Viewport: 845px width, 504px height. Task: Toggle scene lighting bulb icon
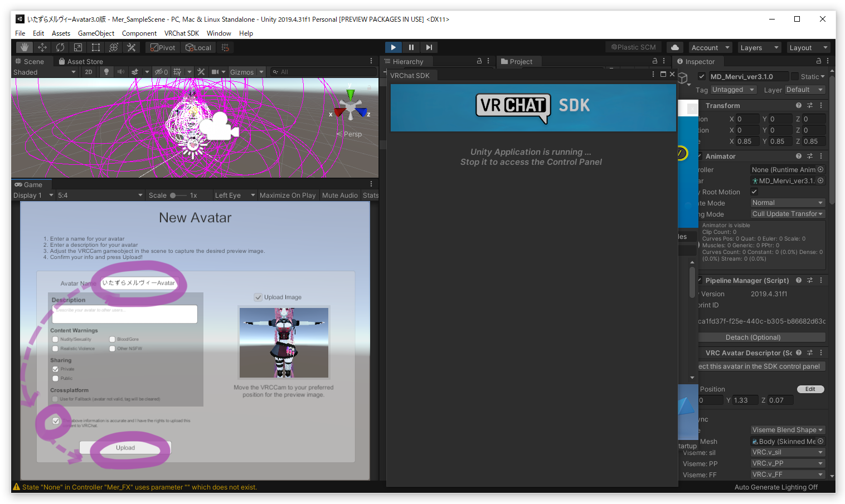pos(106,72)
